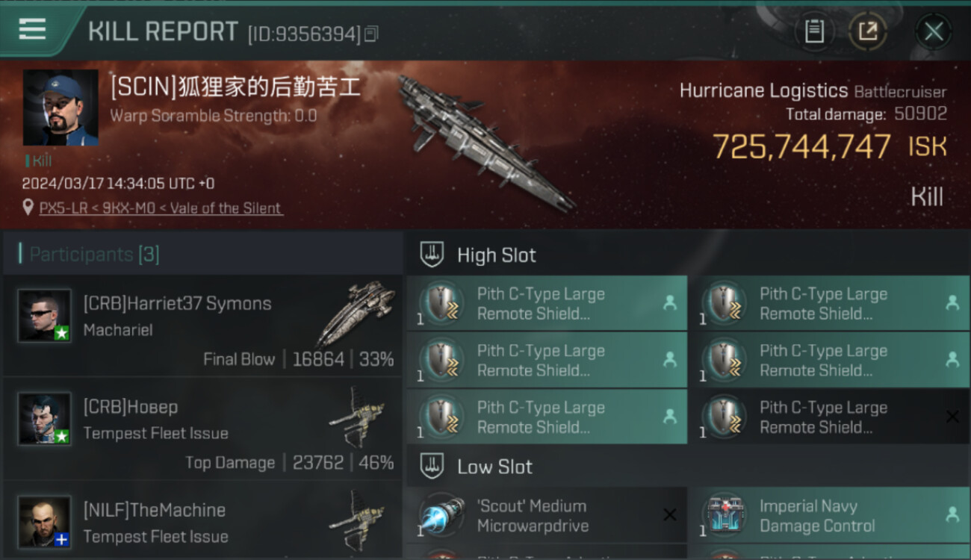Select the Participants [3] tab
The image size is (971, 560).
click(90, 255)
